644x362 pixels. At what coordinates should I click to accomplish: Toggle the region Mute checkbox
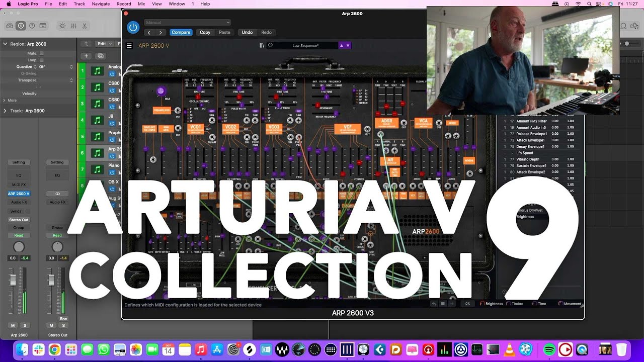(x=41, y=53)
